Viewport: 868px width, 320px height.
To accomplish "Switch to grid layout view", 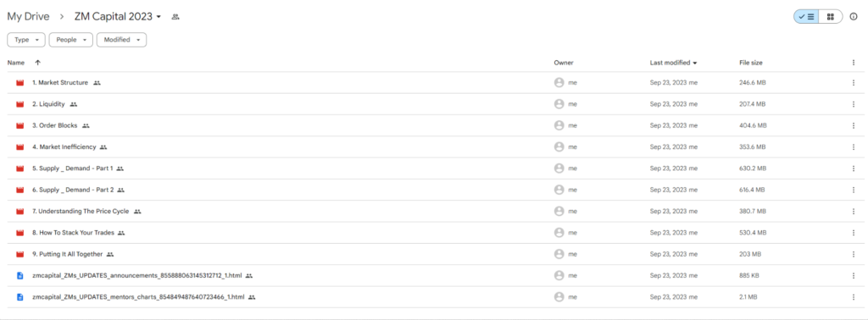I will point(831,17).
